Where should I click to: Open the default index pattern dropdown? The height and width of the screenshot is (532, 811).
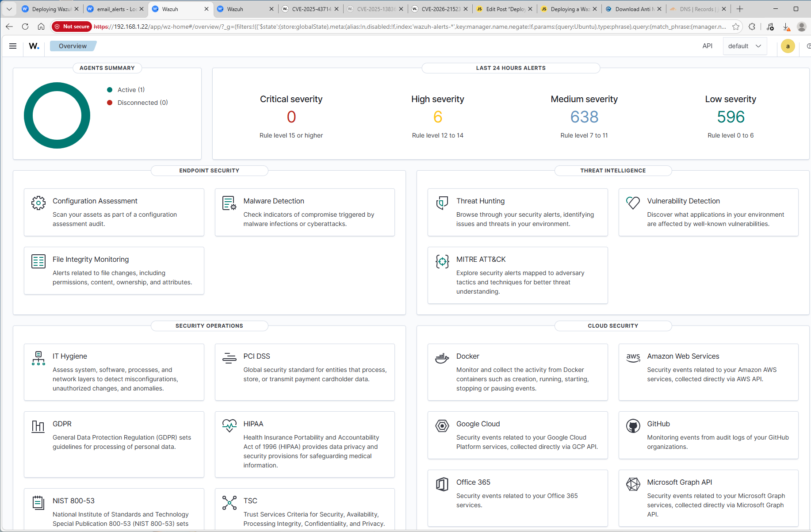745,46
